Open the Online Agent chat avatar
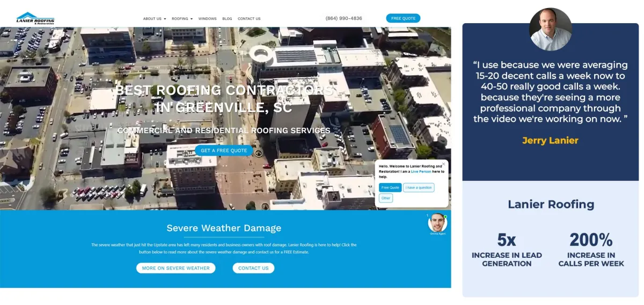The width and height of the screenshot is (644, 305). point(437,223)
